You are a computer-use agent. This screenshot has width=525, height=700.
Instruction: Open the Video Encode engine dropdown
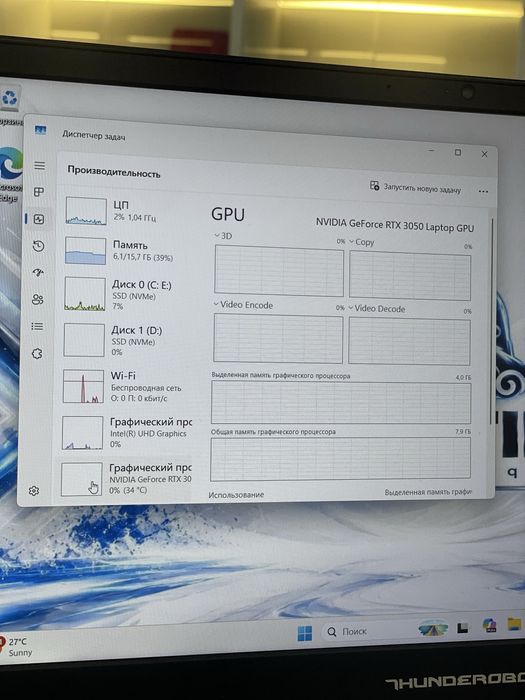point(243,305)
